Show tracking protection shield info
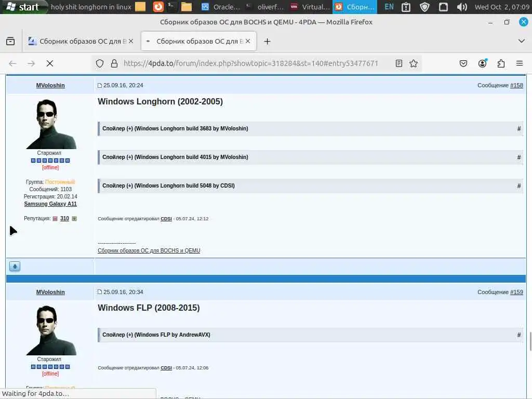532x399 pixels. tap(100, 63)
